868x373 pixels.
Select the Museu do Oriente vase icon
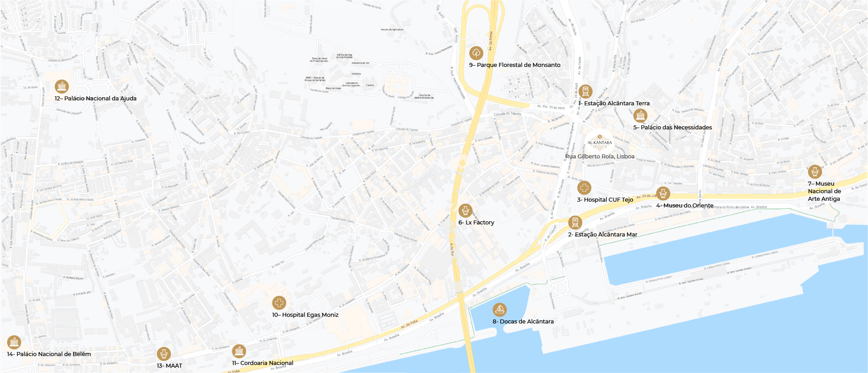point(663,194)
